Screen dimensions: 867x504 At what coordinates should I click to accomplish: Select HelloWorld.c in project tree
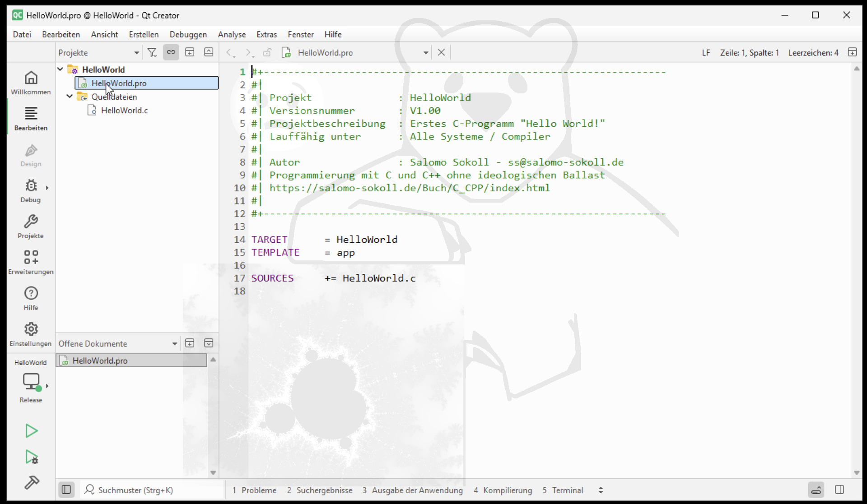124,110
